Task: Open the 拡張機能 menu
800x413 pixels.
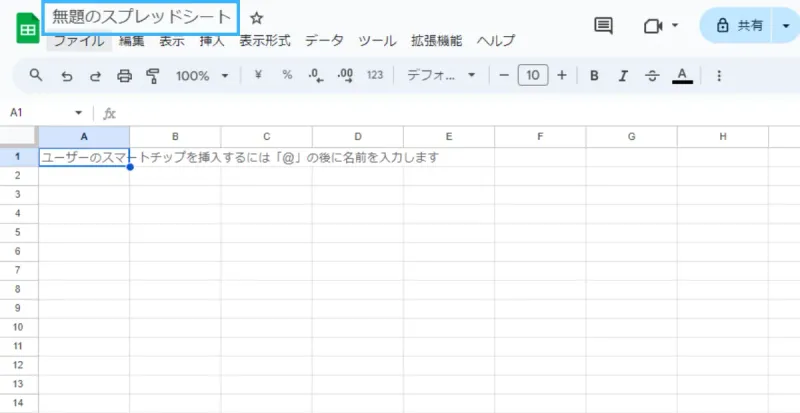Action: point(437,41)
